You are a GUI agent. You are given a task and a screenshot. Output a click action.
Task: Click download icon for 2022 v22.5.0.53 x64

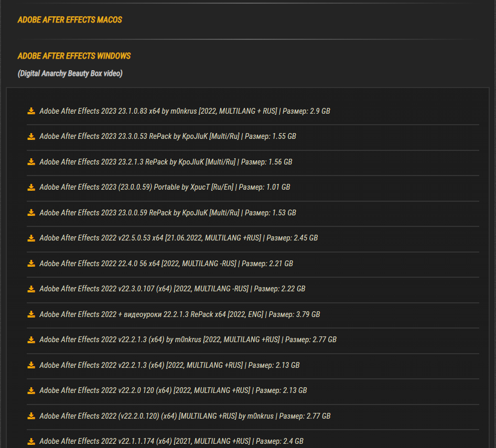pyautogui.click(x=31, y=238)
